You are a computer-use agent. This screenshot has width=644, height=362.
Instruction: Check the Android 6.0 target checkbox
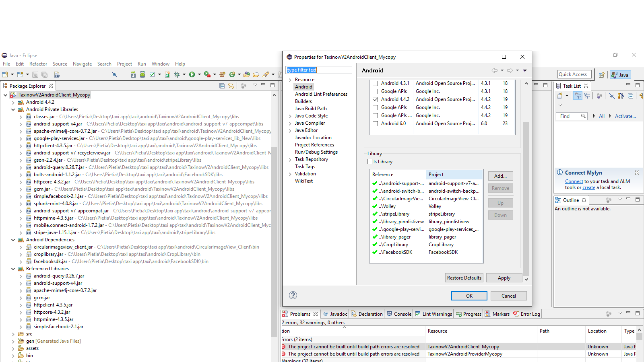click(x=375, y=123)
